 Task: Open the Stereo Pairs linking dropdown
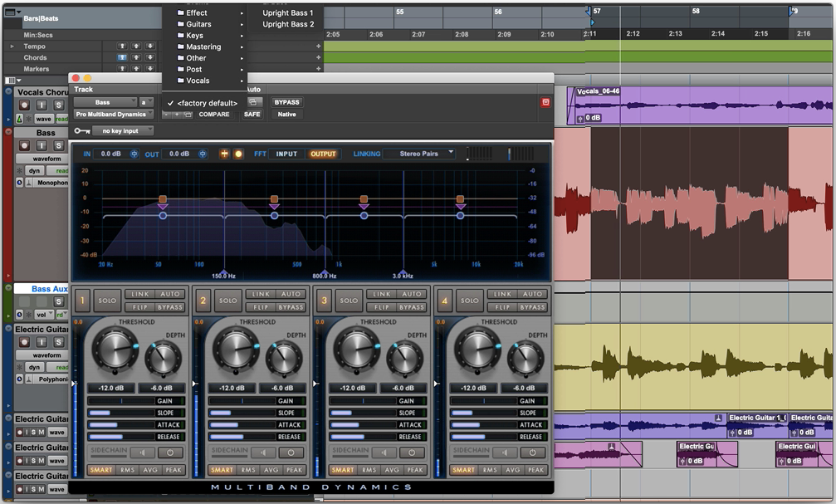pos(421,154)
